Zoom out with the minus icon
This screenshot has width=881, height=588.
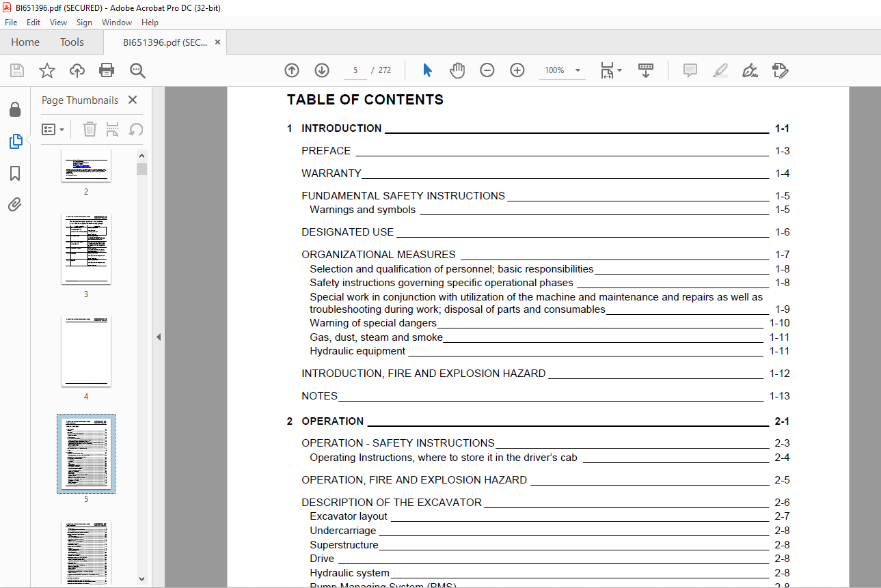tap(487, 70)
